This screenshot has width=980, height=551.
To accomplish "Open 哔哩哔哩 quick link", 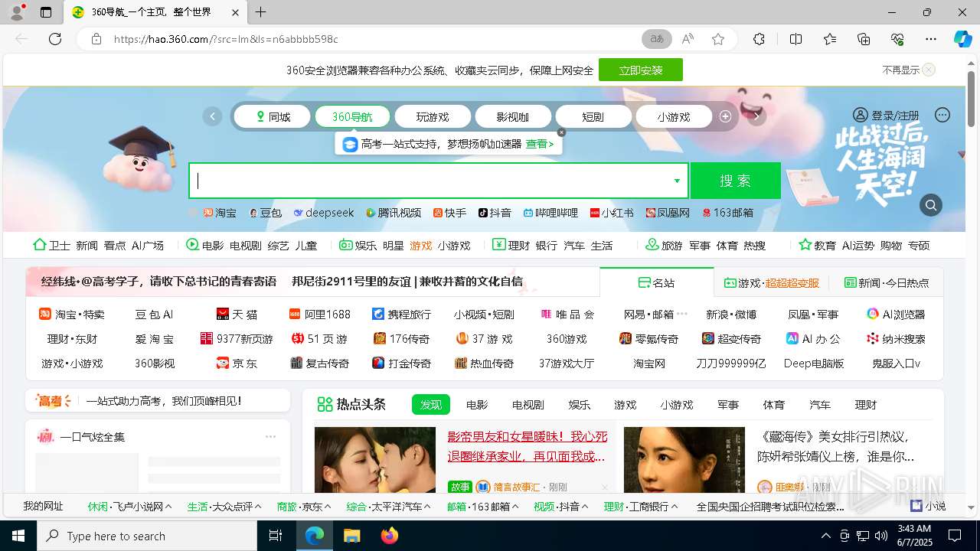I will point(550,213).
